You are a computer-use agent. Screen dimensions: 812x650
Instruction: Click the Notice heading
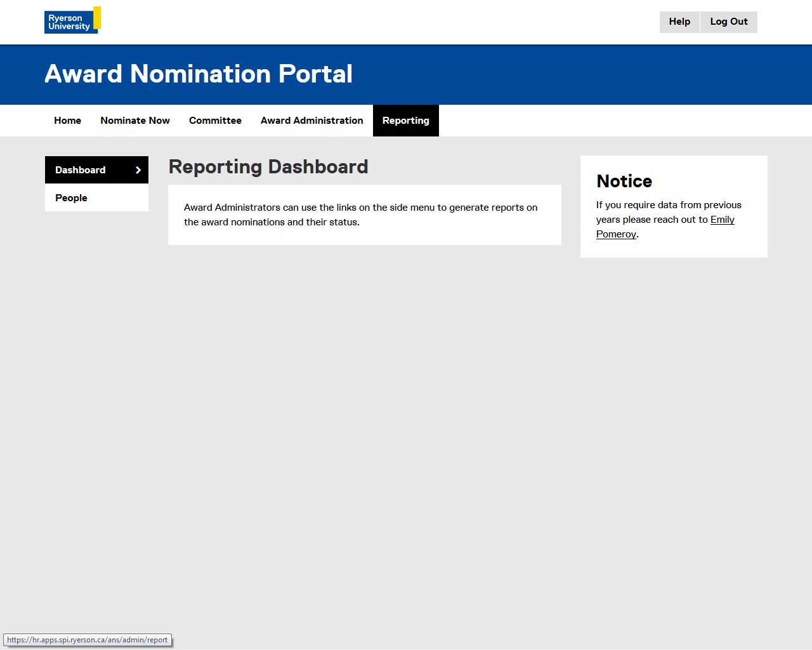point(624,182)
